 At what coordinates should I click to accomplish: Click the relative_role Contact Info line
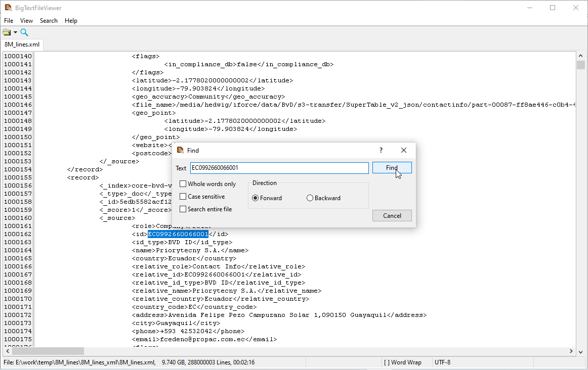pos(218,267)
